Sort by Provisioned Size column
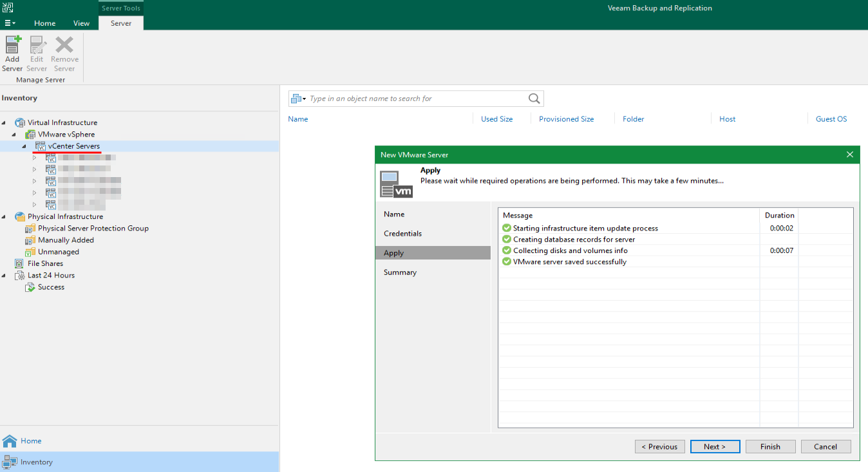This screenshot has width=868, height=472. pyautogui.click(x=567, y=119)
